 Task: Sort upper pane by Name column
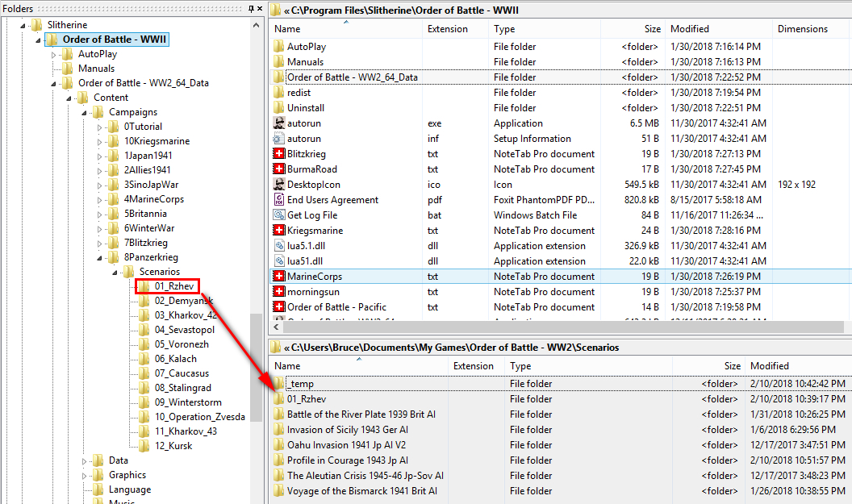click(345, 29)
